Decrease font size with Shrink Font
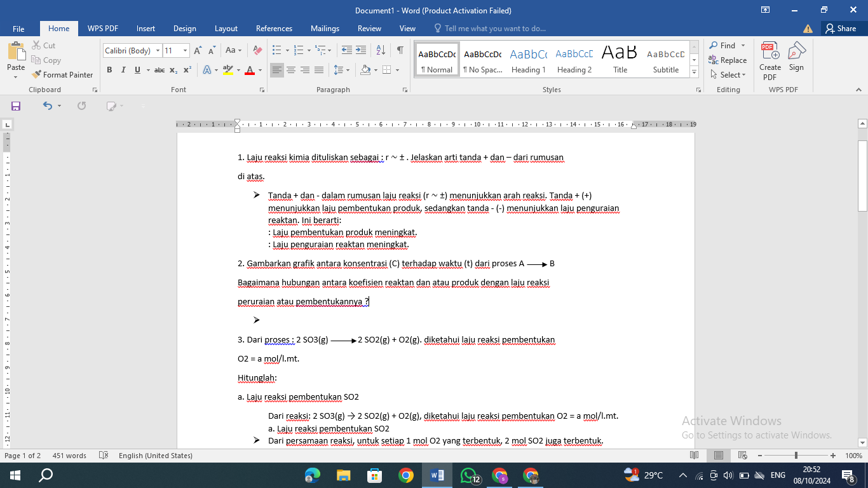The width and height of the screenshot is (868, 488). coord(211,50)
